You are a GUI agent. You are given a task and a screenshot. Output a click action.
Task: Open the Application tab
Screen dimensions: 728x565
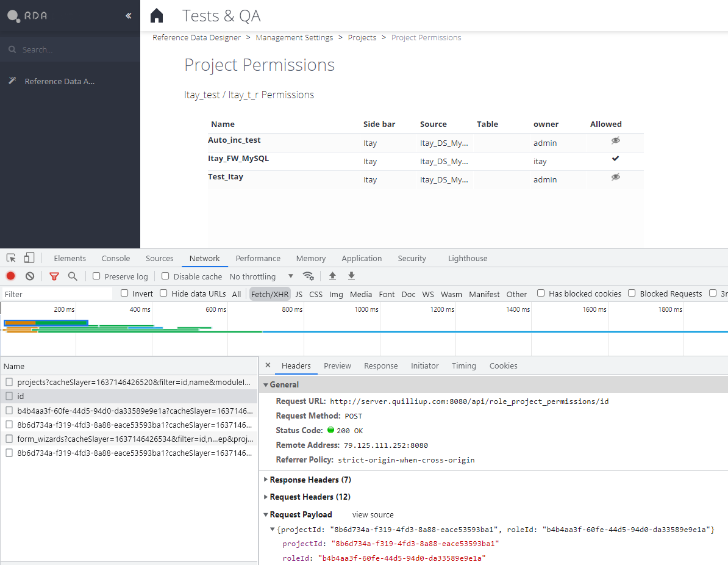tap(362, 258)
